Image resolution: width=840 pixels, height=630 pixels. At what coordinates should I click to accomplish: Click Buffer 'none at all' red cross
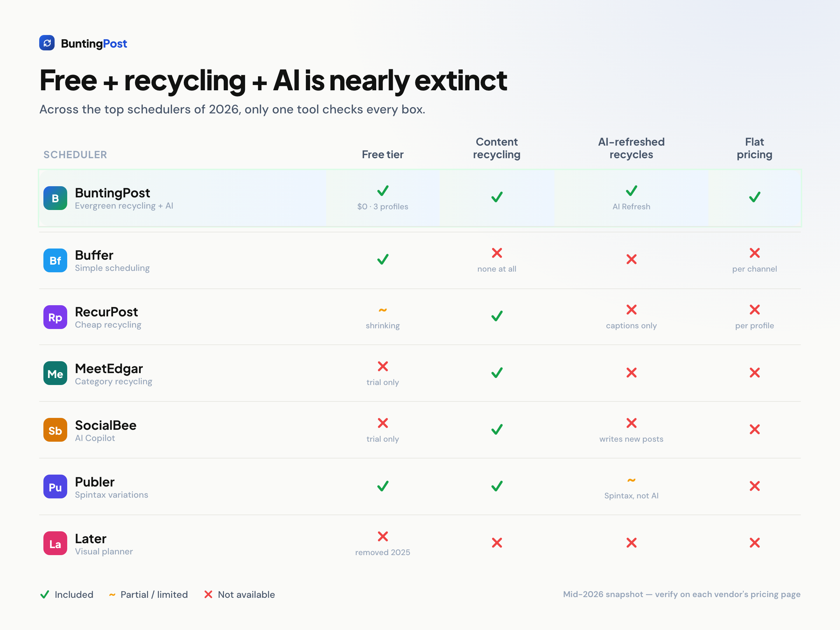[497, 253]
